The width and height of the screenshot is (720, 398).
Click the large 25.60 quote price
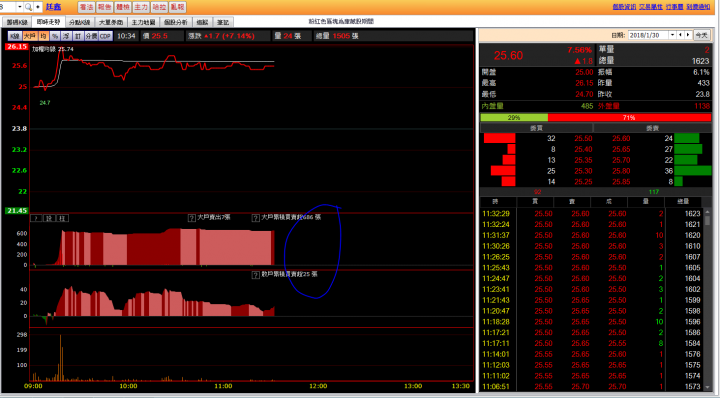pyautogui.click(x=508, y=56)
